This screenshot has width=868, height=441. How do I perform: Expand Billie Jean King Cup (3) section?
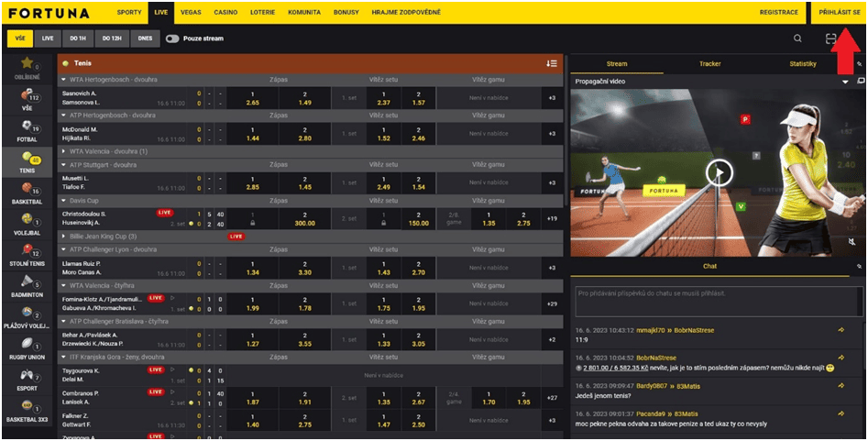point(63,237)
